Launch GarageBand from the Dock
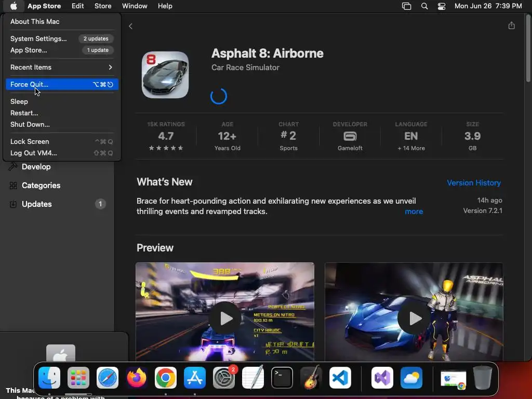Screen dimensions: 532x399 pyautogui.click(x=311, y=378)
